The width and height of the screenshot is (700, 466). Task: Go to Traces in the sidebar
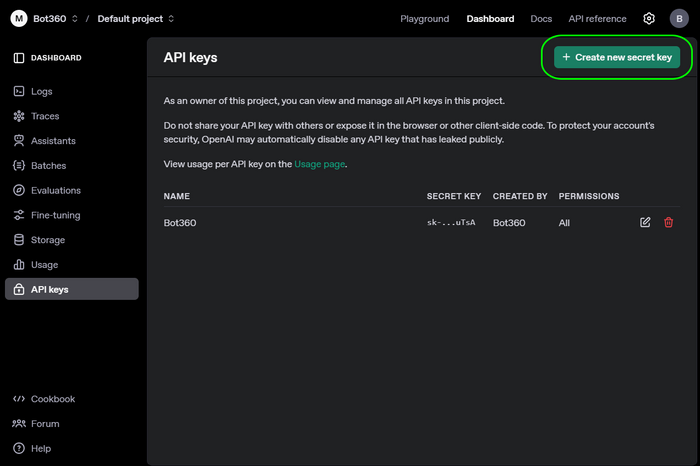tap(45, 116)
